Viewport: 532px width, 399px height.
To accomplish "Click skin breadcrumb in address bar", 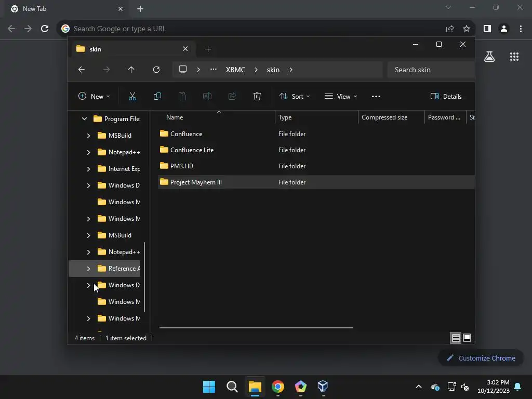I will tap(273, 70).
